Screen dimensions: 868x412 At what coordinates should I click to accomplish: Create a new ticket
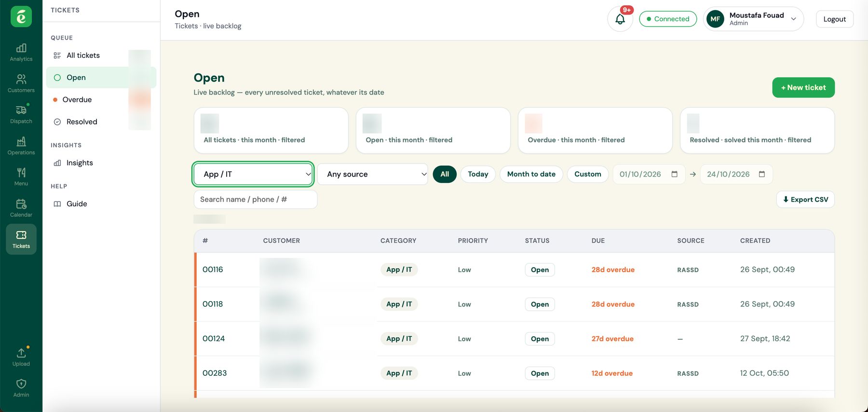pos(803,88)
